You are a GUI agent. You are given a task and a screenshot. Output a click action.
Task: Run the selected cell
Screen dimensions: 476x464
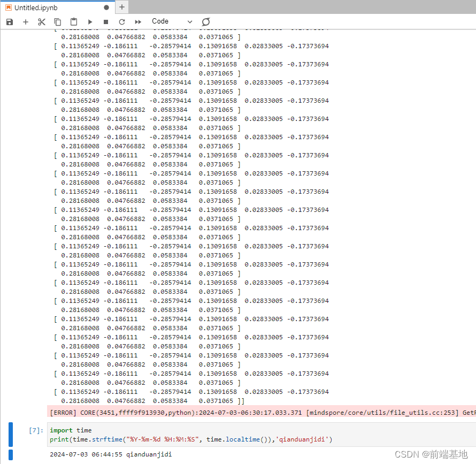pyautogui.click(x=90, y=22)
